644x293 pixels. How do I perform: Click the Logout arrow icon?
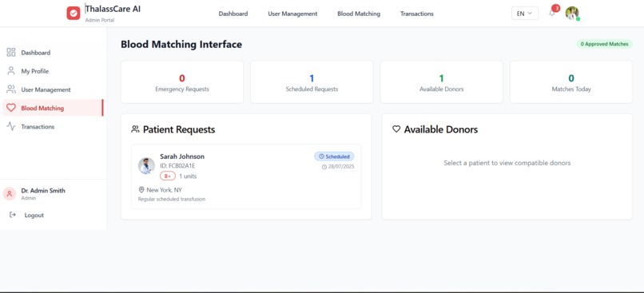[12, 215]
